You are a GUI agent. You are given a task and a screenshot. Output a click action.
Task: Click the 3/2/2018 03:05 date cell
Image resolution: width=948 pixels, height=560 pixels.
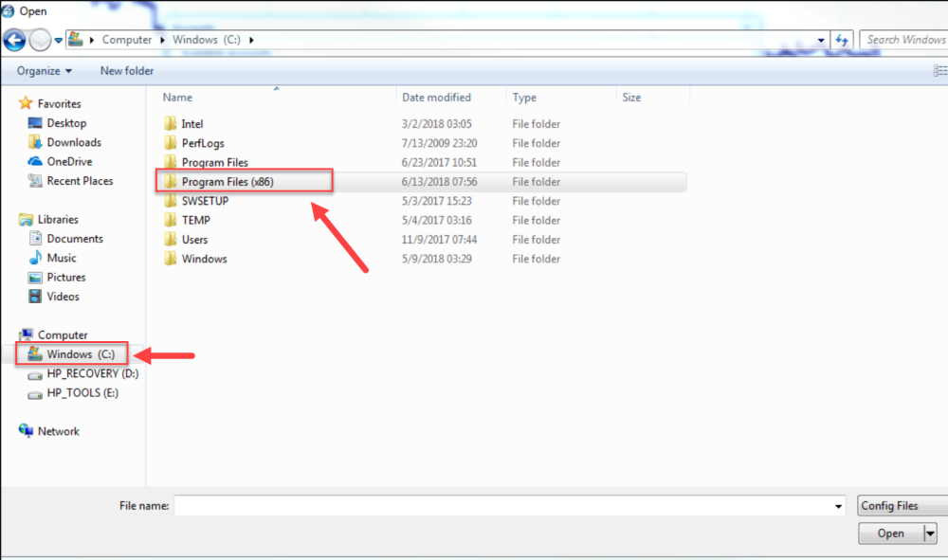click(436, 124)
